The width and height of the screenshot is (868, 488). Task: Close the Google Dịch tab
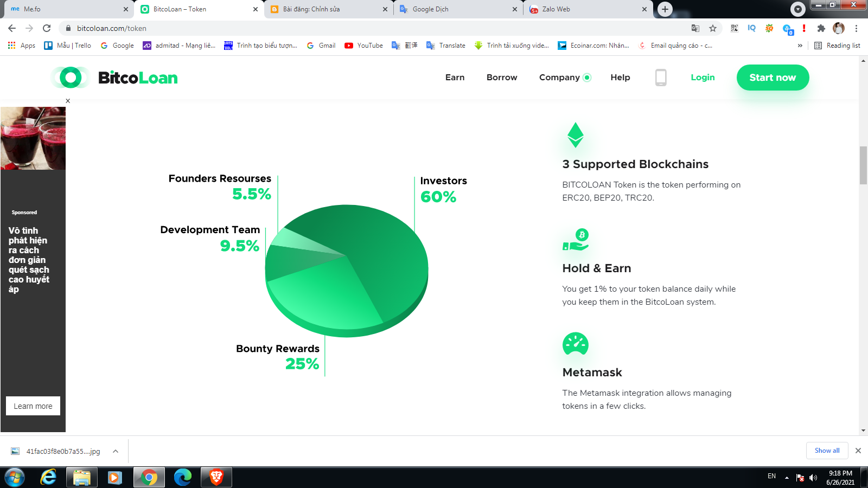tap(515, 9)
